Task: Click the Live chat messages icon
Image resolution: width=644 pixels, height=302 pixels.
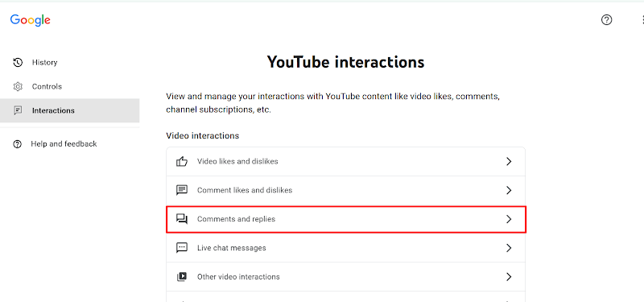Action: point(182,248)
